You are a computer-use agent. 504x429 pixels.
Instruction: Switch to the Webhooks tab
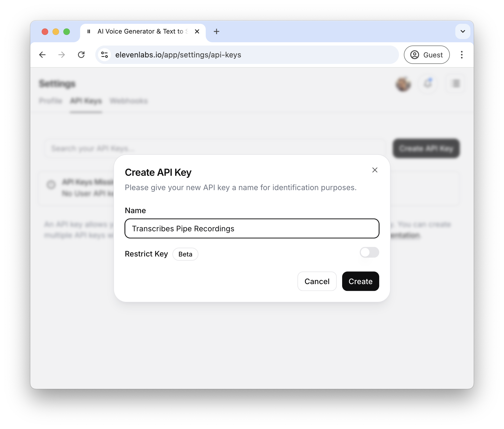(128, 101)
